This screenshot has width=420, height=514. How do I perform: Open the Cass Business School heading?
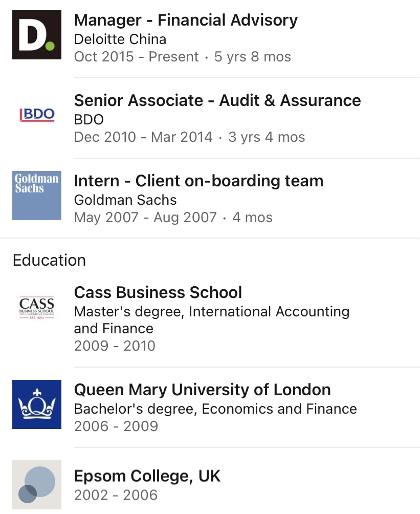pos(158,292)
